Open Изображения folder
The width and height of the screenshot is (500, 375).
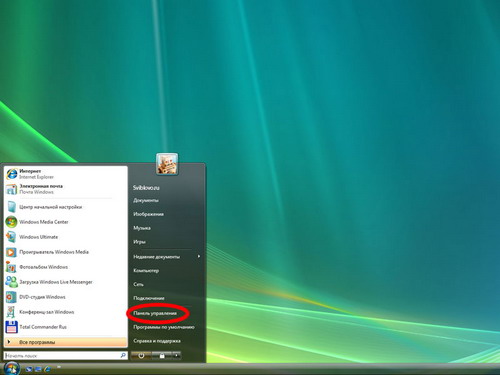coord(149,214)
